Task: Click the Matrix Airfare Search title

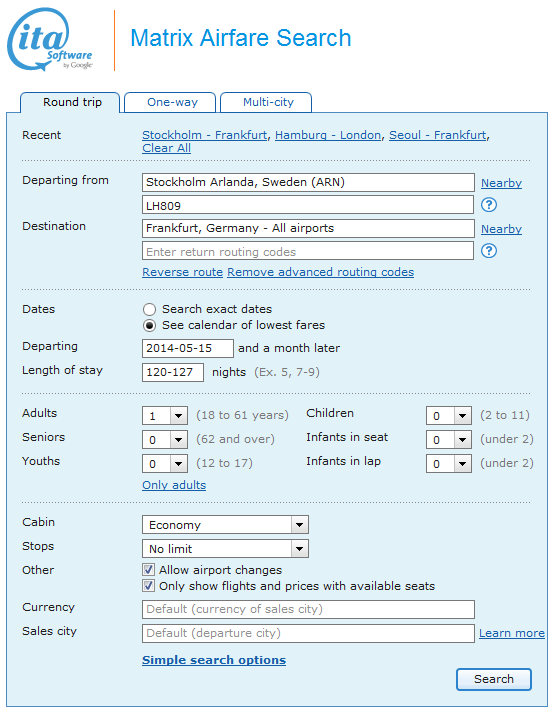Action: pos(240,38)
